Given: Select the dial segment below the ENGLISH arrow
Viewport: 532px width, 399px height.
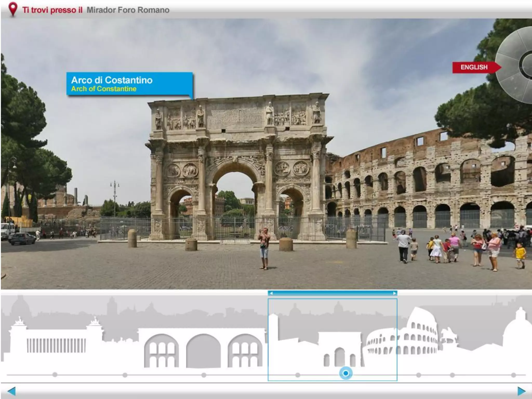Looking at the screenshot, I should pos(513,88).
